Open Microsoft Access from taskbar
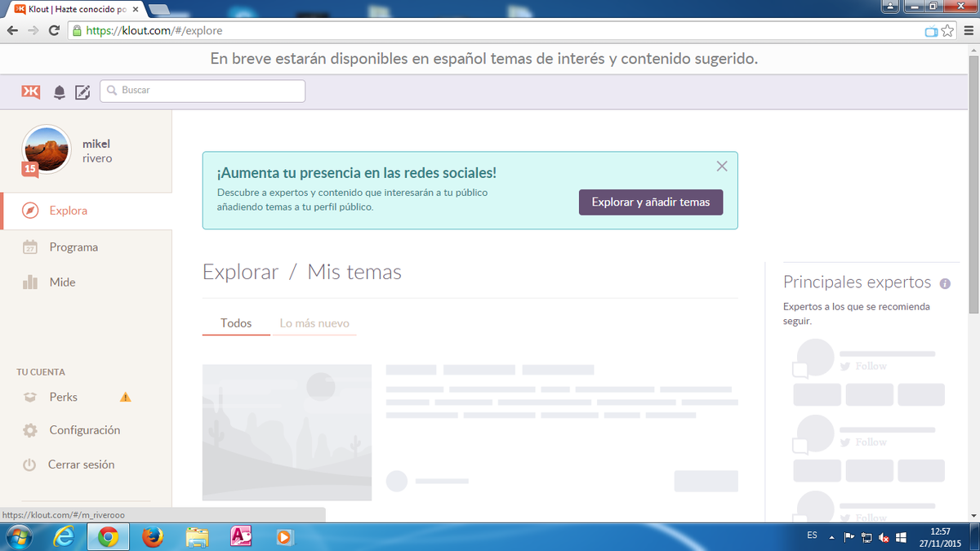Image resolution: width=980 pixels, height=551 pixels. pos(241,537)
